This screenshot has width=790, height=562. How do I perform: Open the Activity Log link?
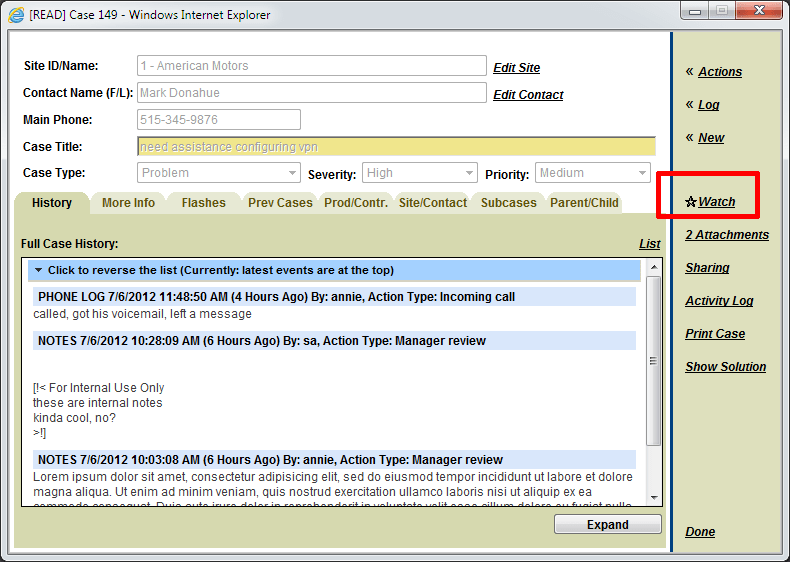pos(719,301)
